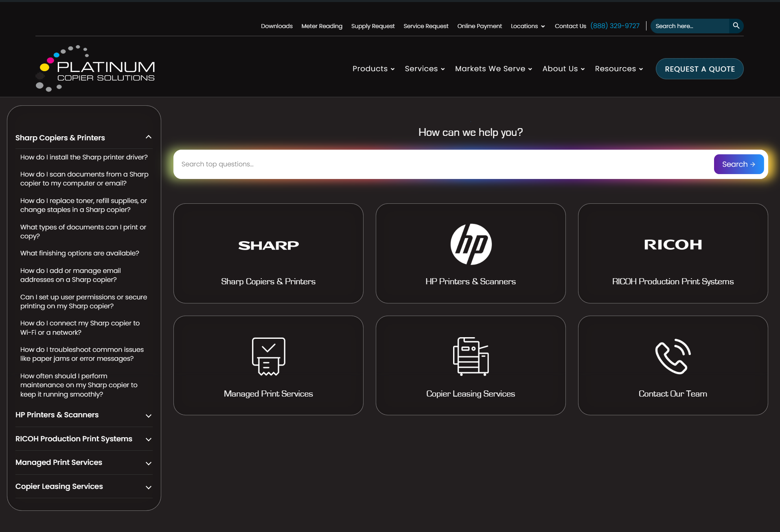Open Contact Our Team card label
The height and width of the screenshot is (532, 780).
(673, 394)
